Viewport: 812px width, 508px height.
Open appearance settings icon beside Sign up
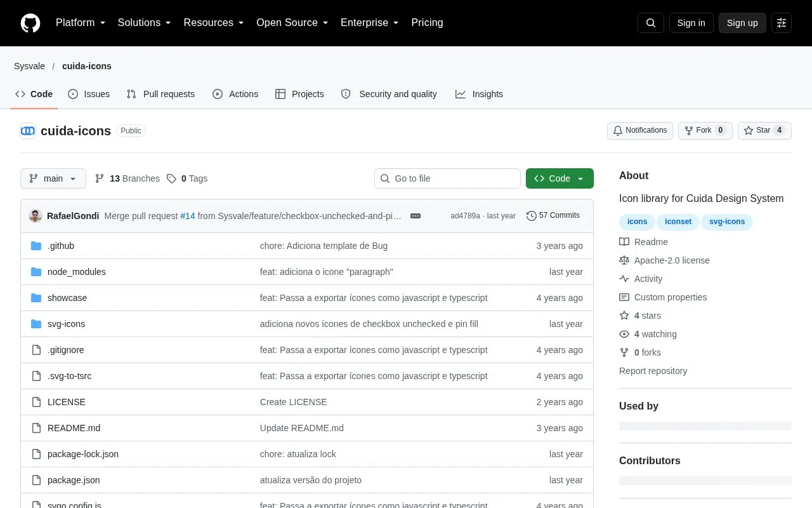pos(782,23)
